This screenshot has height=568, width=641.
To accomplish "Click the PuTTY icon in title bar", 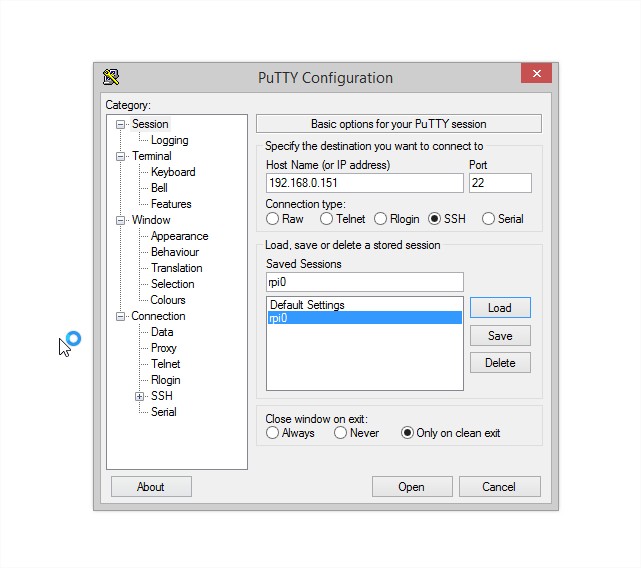I will [111, 77].
